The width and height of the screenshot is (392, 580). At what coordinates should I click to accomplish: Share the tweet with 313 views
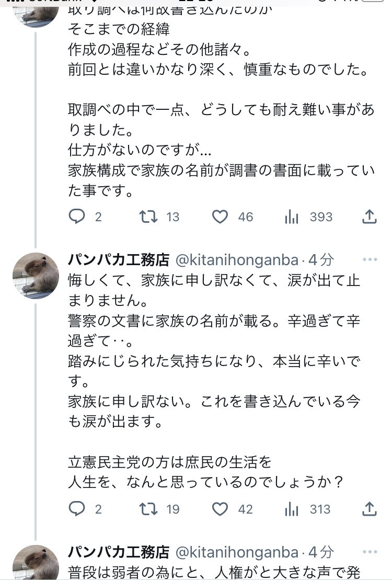pyautogui.click(x=370, y=508)
